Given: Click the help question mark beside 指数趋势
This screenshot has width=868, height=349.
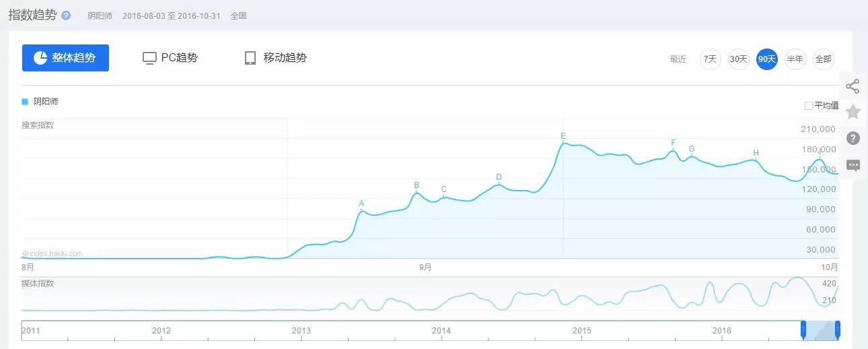Looking at the screenshot, I should pos(66,15).
